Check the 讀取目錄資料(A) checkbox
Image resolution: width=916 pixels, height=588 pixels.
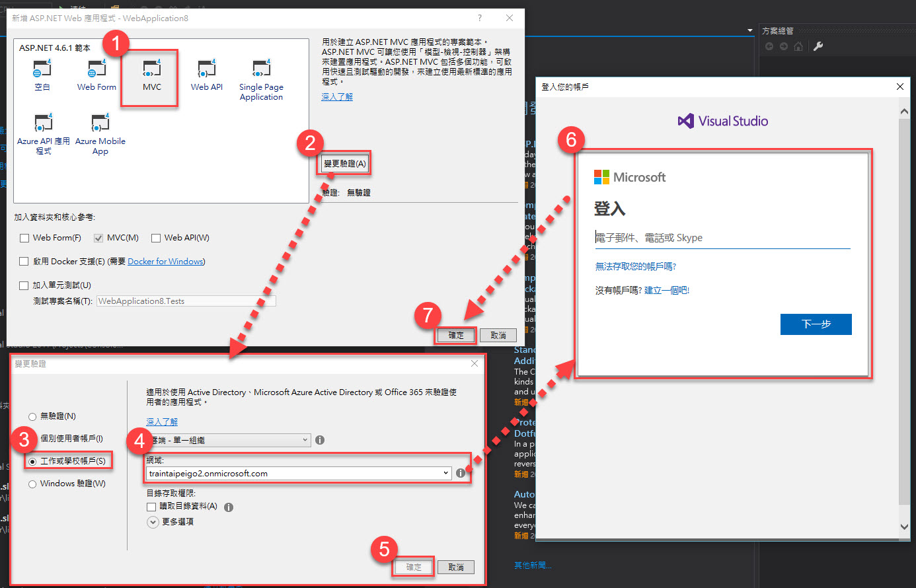151,507
